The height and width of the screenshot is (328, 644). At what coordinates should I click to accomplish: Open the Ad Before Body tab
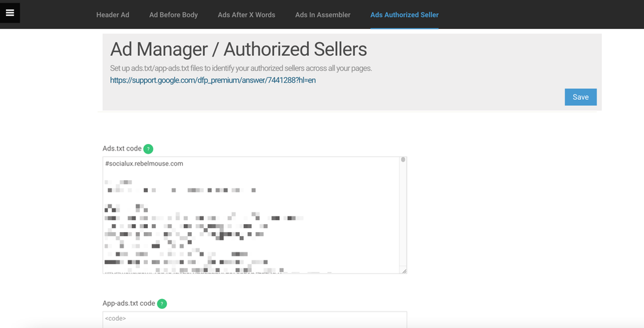click(173, 14)
